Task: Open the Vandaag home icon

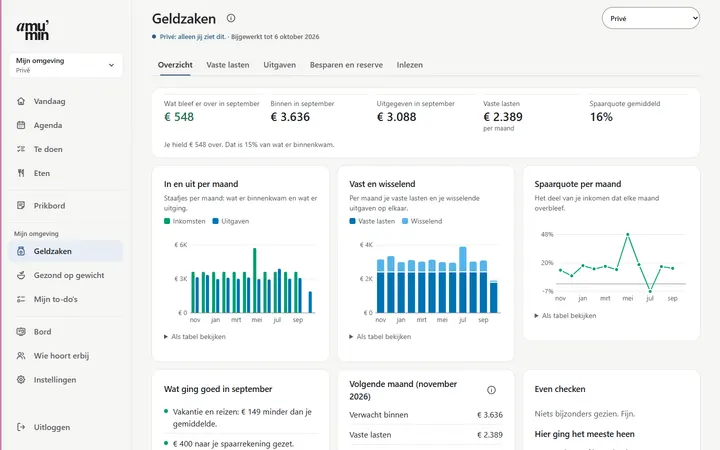Action: [x=21, y=101]
